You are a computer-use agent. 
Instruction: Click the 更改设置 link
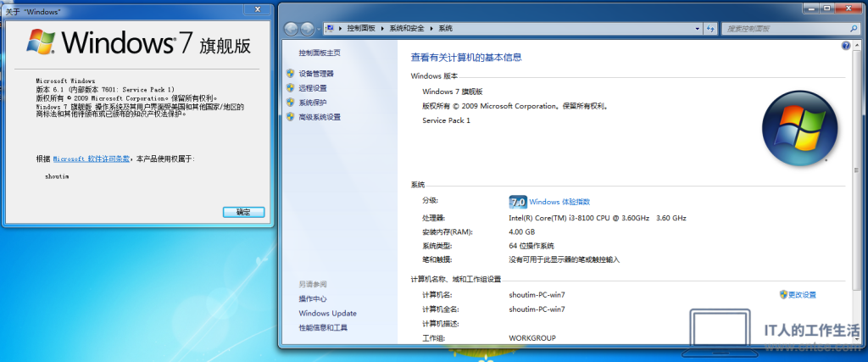tap(802, 295)
